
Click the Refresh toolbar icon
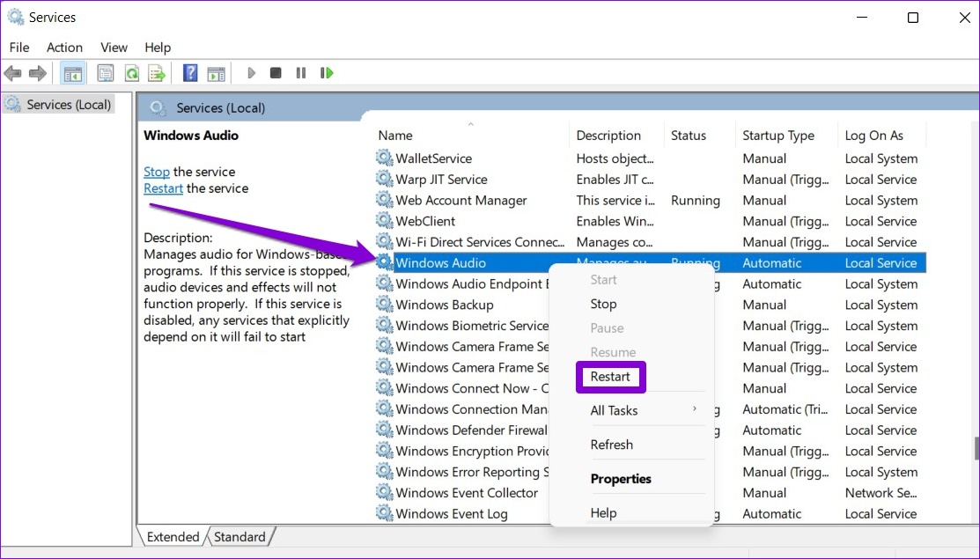[x=132, y=73]
